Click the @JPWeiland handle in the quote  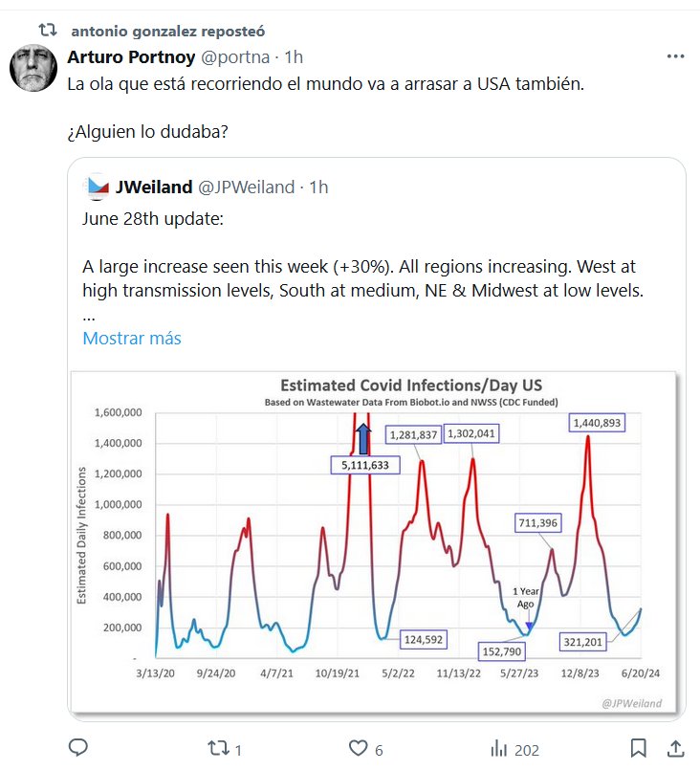(249, 187)
